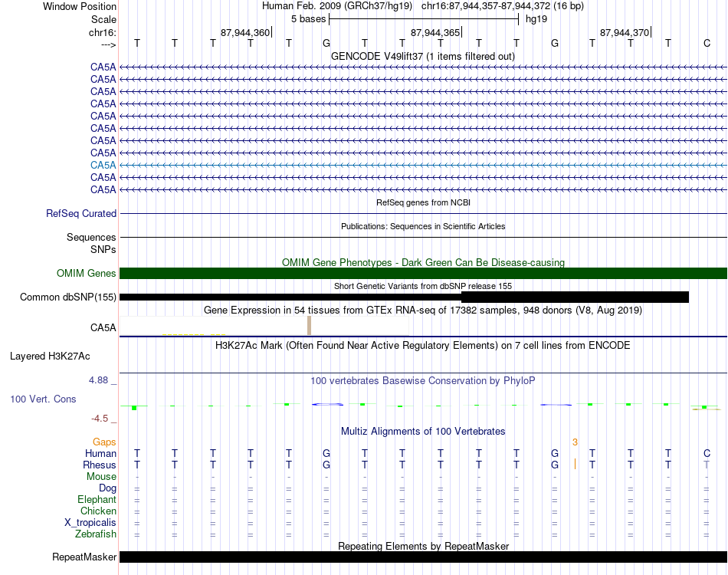The height and width of the screenshot is (575, 728).
Task: Click the 'H3K27Ac Mark' ENCODE track title
Action: pyautogui.click(x=423, y=346)
